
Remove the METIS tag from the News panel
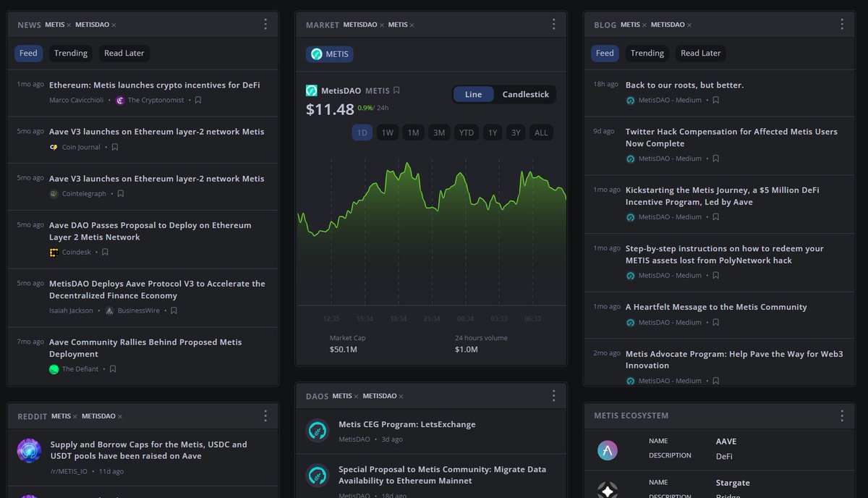point(69,25)
